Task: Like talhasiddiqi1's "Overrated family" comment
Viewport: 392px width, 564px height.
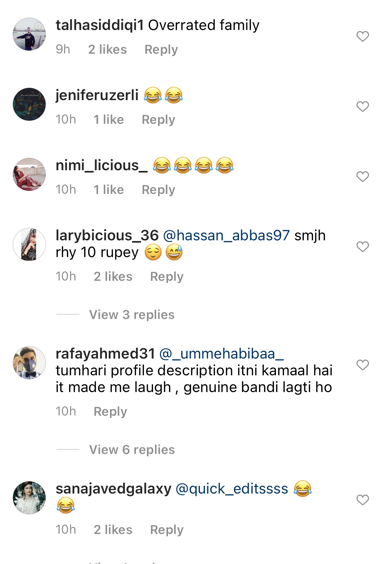Action: pos(362,36)
